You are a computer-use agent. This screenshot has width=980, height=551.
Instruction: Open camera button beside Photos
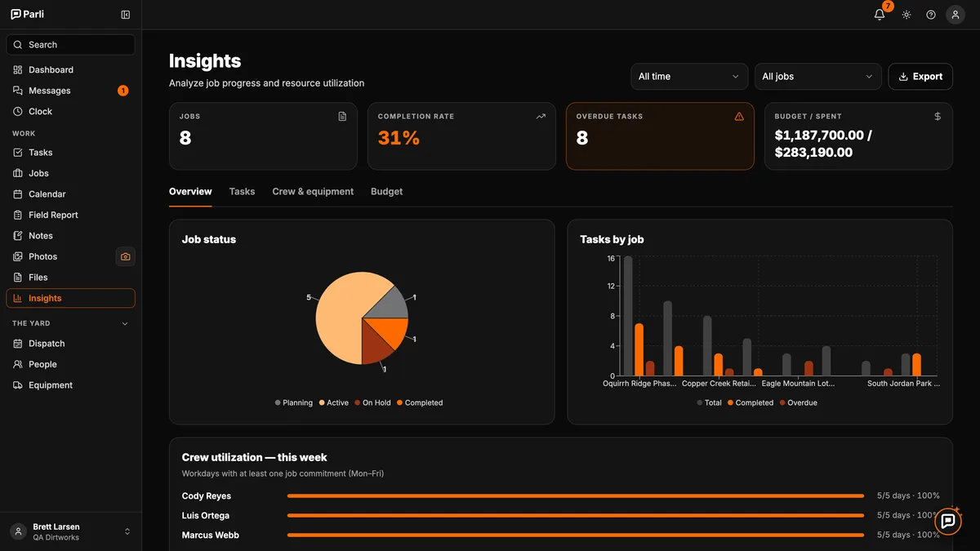125,256
